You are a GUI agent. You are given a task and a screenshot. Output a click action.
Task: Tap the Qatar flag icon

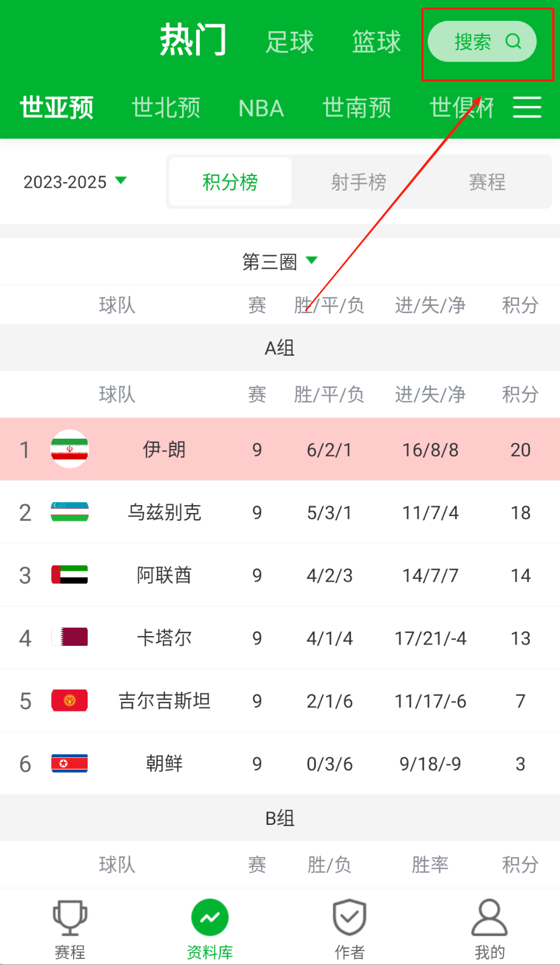click(x=69, y=637)
